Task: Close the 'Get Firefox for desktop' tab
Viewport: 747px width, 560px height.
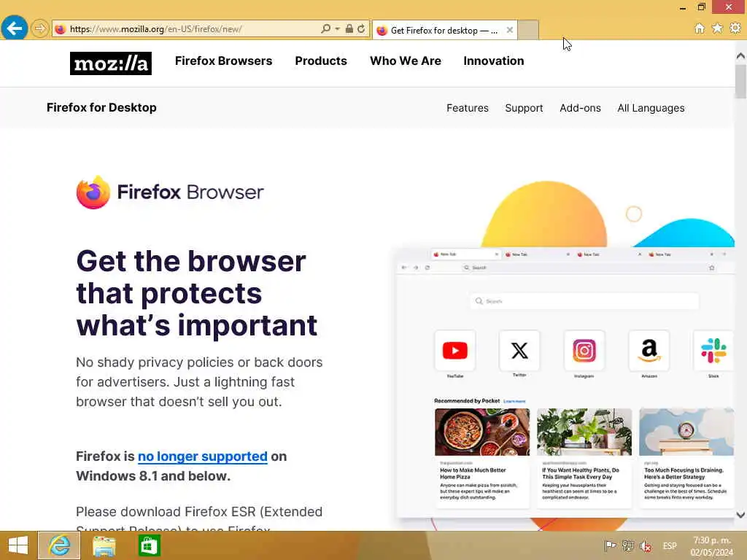Action: point(510,30)
